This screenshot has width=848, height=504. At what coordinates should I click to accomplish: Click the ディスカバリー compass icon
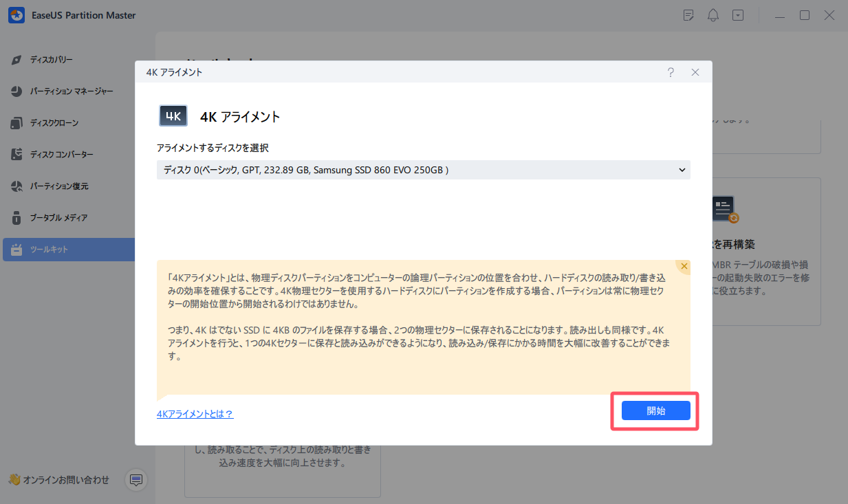click(x=17, y=60)
